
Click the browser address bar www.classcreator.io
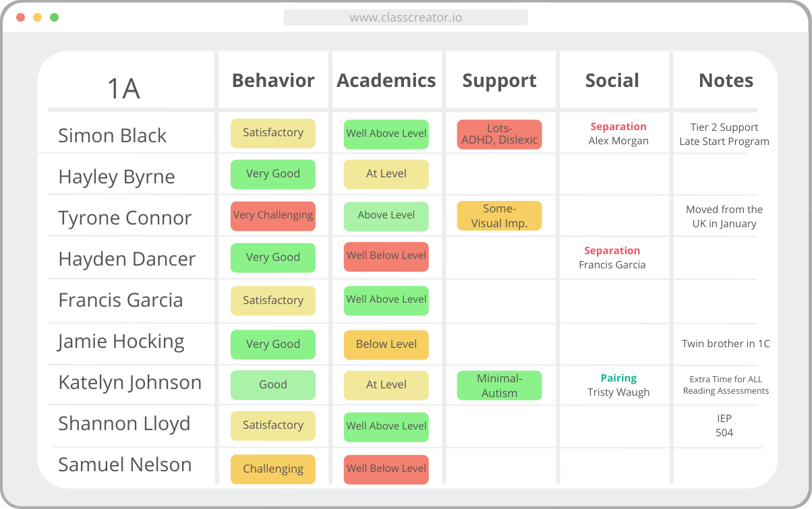click(405, 18)
